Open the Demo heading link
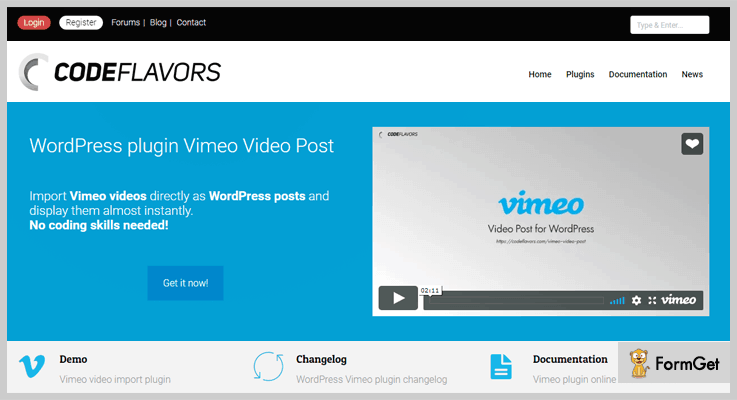 73,359
